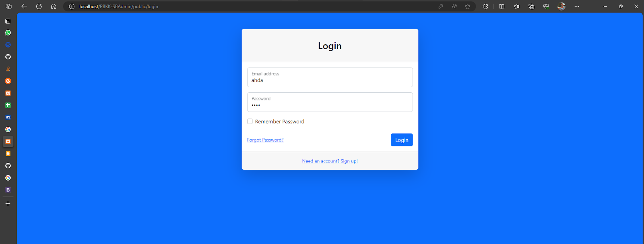Open WhatsApp from the browser sidebar
This screenshot has width=644, height=244.
pyautogui.click(x=8, y=33)
